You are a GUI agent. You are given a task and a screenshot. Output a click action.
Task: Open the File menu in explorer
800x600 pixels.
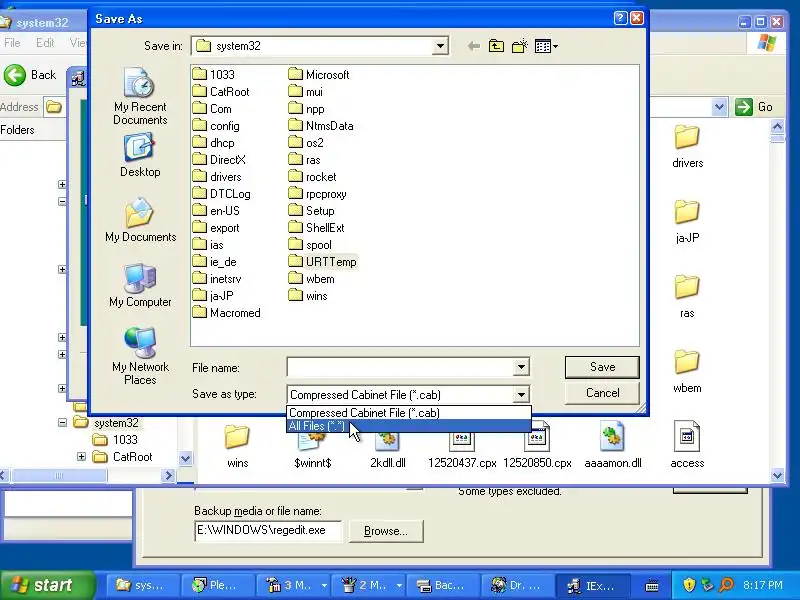click(x=12, y=43)
